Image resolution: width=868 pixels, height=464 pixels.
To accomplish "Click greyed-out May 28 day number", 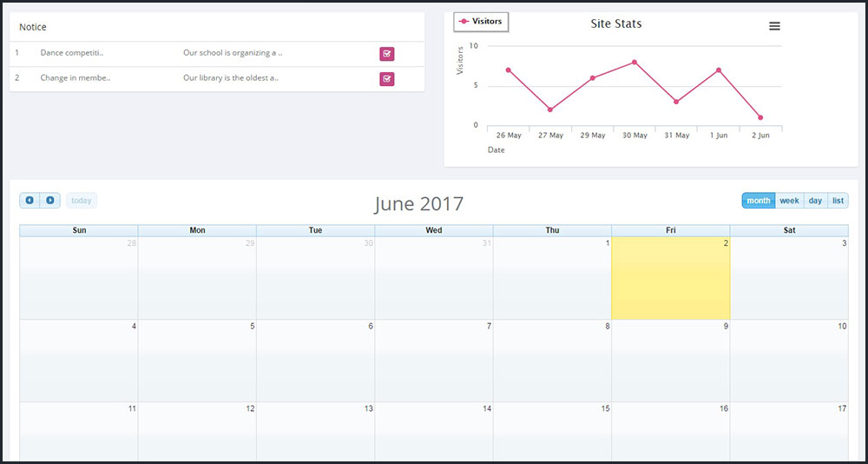I will tap(132, 243).
